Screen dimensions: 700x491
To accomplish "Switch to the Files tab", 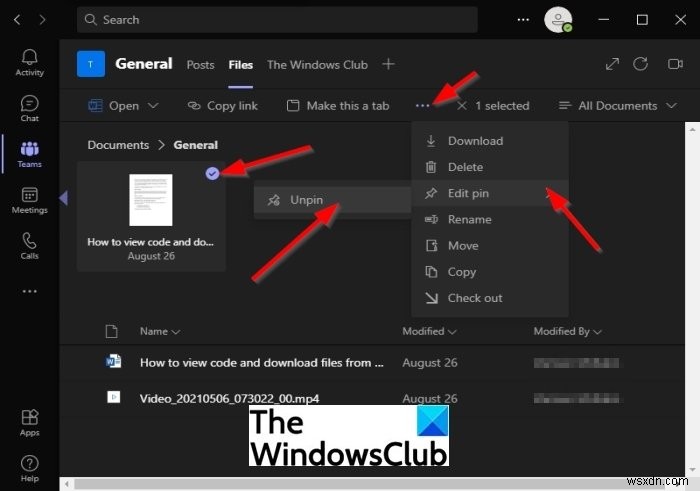I will point(241,65).
